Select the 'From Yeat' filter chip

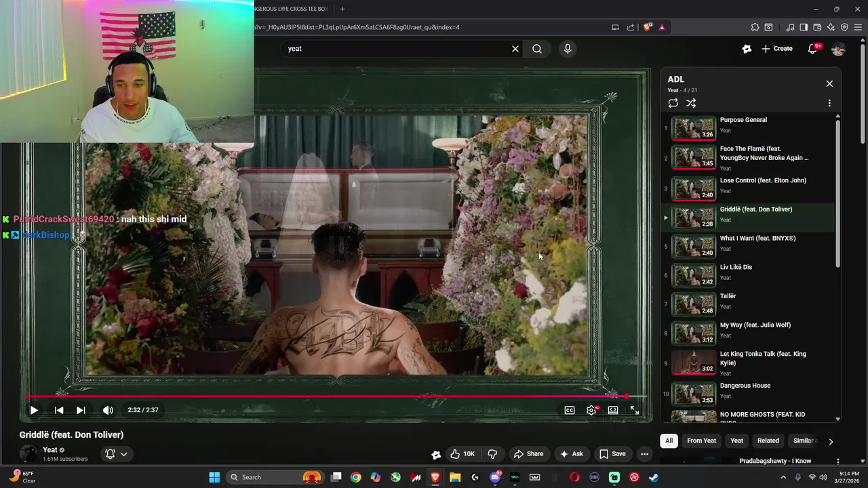coord(701,441)
